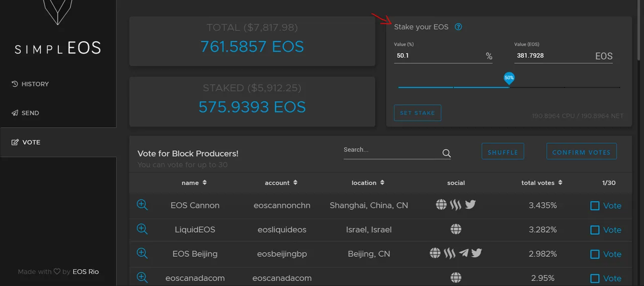Viewport: 644px width, 286px height.
Task: Open EOS Cannon Twitter icon
Action: tap(470, 205)
